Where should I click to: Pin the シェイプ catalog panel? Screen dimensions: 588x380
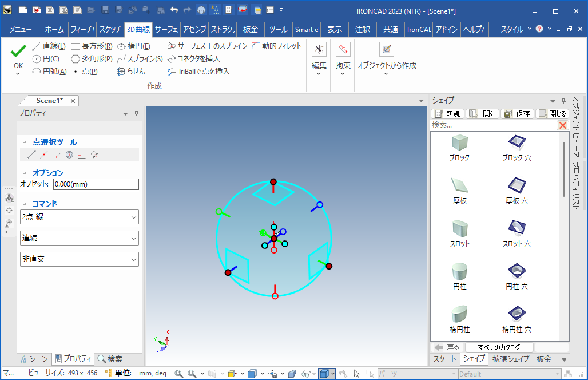click(x=563, y=101)
